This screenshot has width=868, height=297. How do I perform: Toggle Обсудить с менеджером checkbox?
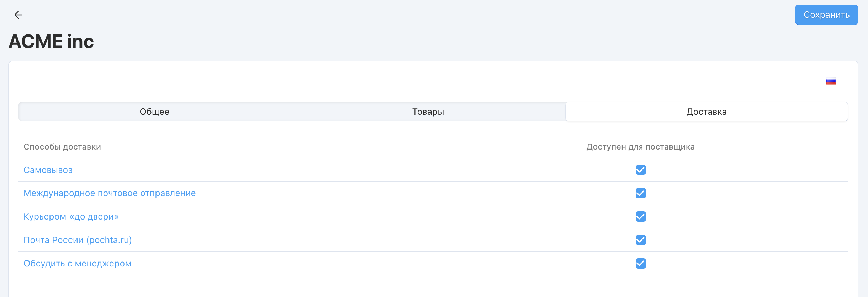641,264
